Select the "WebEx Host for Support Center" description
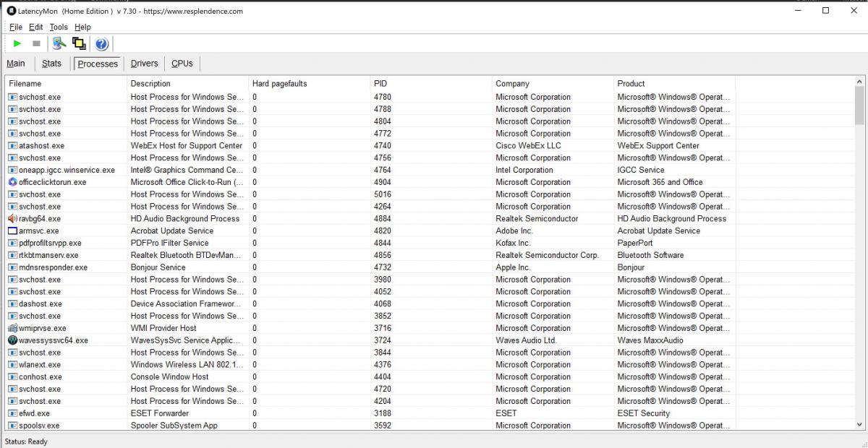 click(186, 146)
